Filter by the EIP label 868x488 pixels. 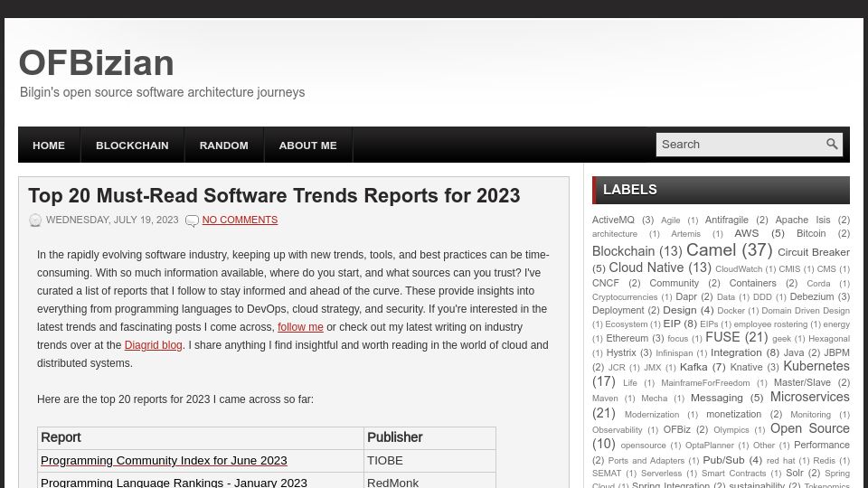[x=672, y=324]
